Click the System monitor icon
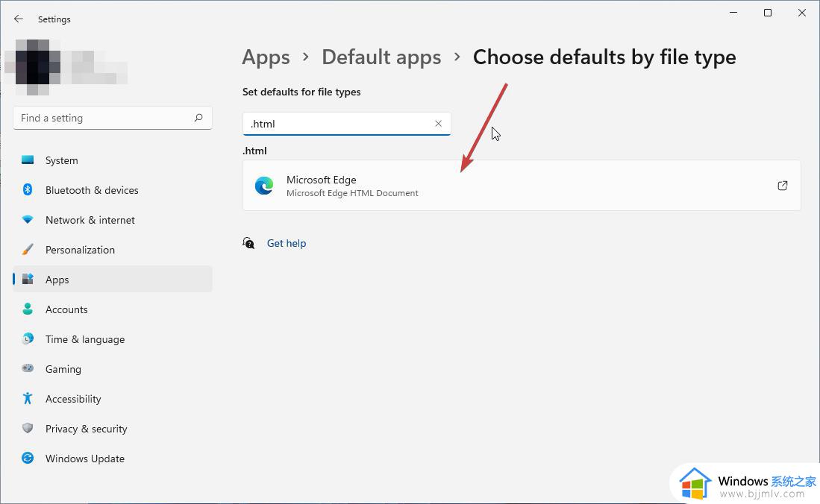The width and height of the screenshot is (820, 504). (28, 160)
